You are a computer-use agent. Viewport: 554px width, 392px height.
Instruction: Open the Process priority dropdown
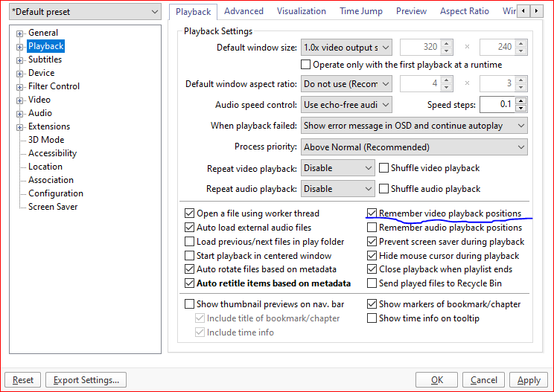pos(414,147)
